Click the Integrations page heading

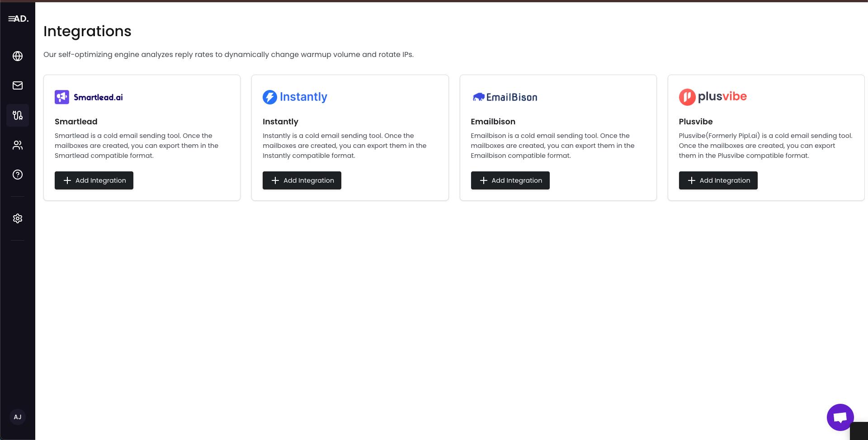(87, 31)
